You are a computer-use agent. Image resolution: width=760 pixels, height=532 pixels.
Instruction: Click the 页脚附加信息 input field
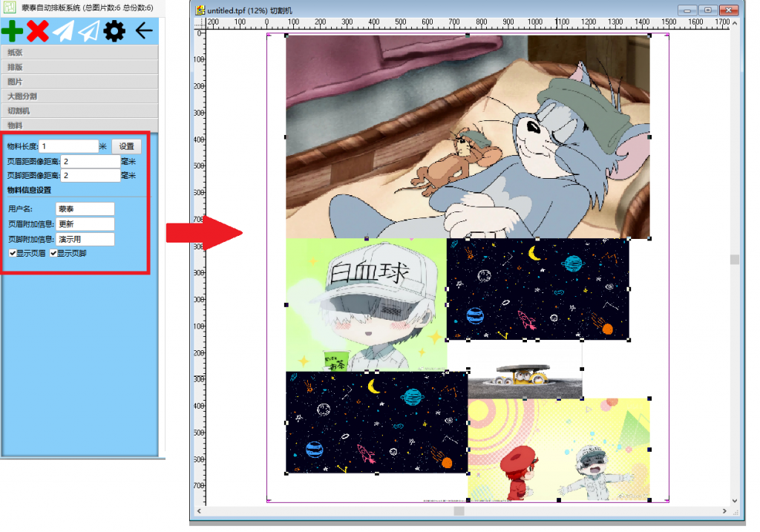pyautogui.click(x=85, y=239)
